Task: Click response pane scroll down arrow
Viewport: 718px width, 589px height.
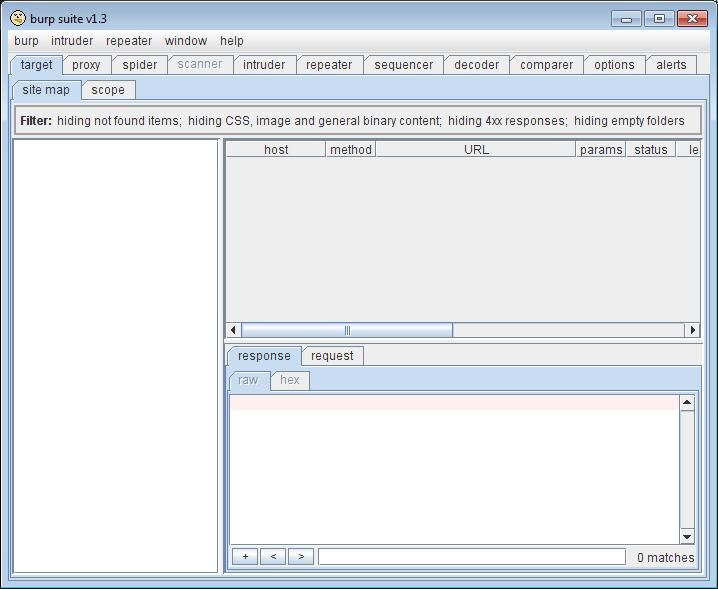Action: (x=687, y=536)
